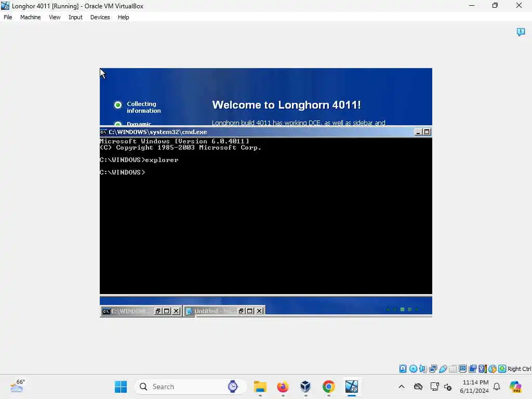Click the keyboard capture green arrow icon

point(502,369)
